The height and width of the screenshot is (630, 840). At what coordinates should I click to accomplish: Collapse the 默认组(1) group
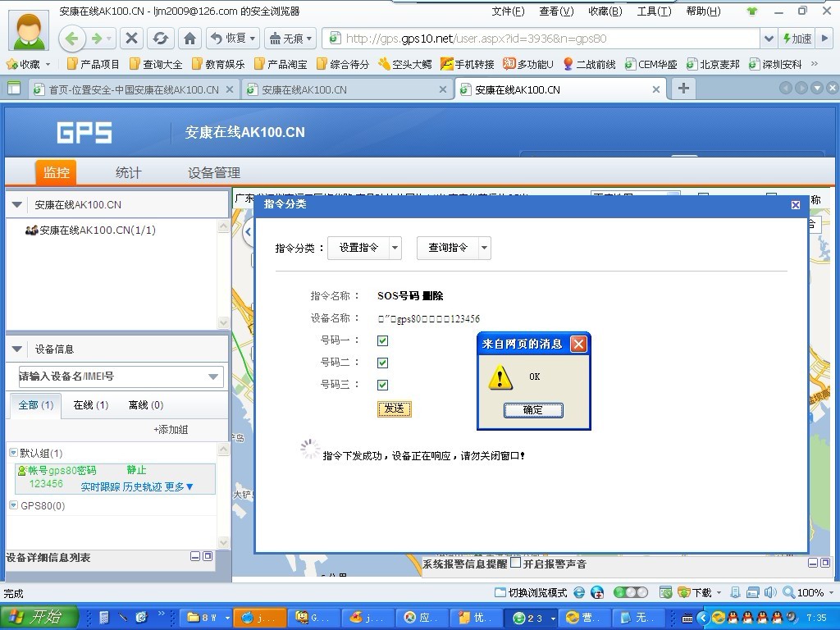click(14, 453)
